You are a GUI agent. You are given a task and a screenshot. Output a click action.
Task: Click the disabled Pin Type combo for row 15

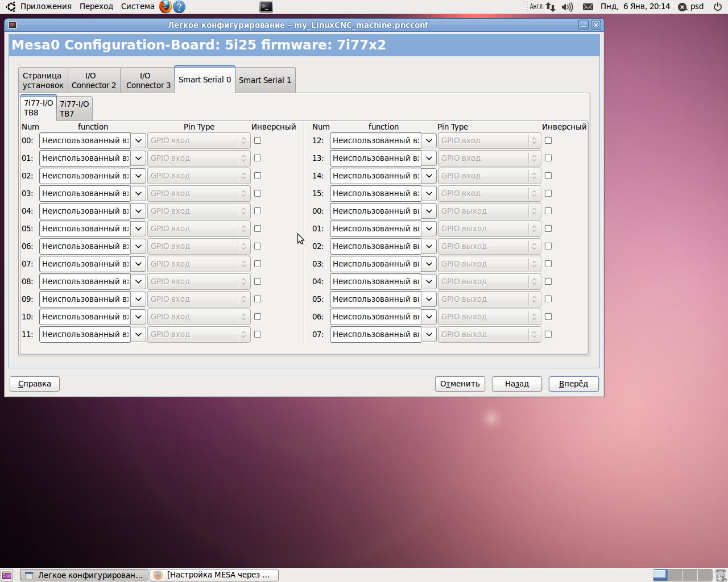coord(489,193)
